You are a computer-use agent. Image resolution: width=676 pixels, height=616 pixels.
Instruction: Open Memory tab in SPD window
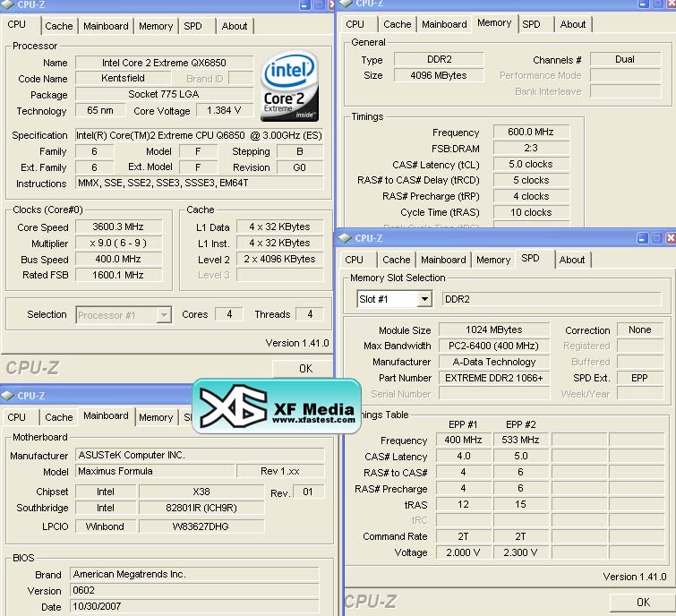click(493, 260)
